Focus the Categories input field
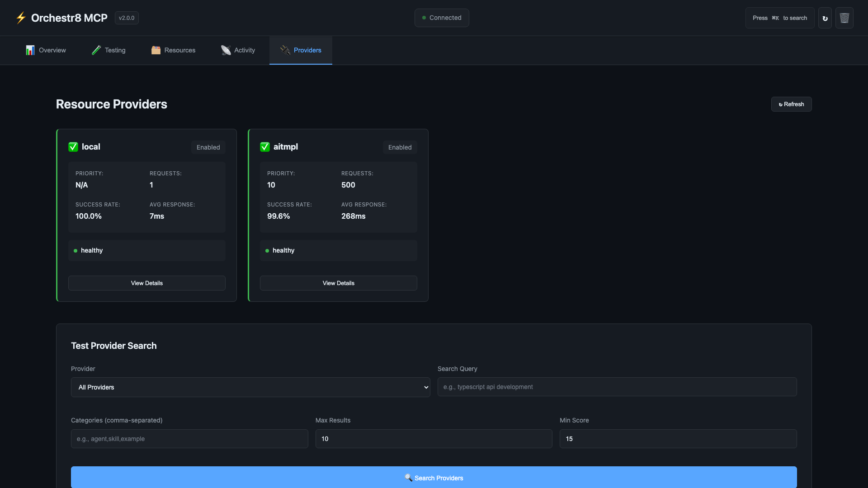 point(189,439)
